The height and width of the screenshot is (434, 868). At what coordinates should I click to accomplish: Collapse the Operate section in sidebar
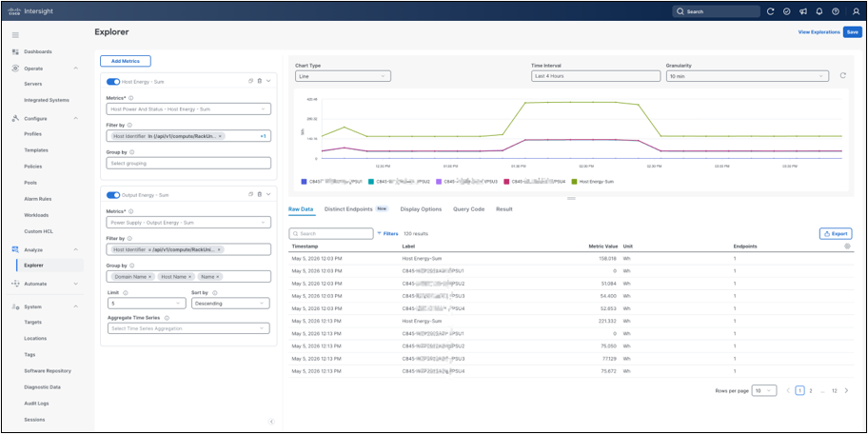(x=76, y=69)
